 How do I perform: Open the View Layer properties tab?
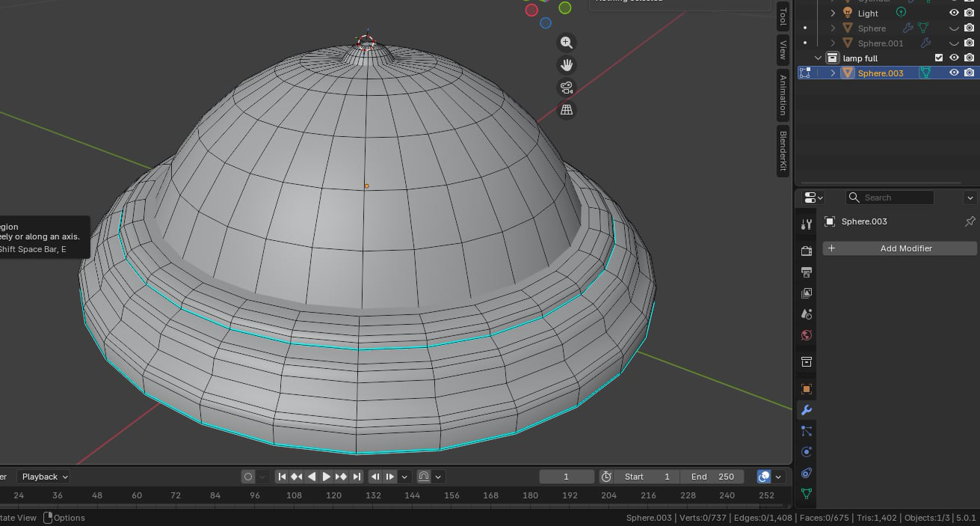806,293
